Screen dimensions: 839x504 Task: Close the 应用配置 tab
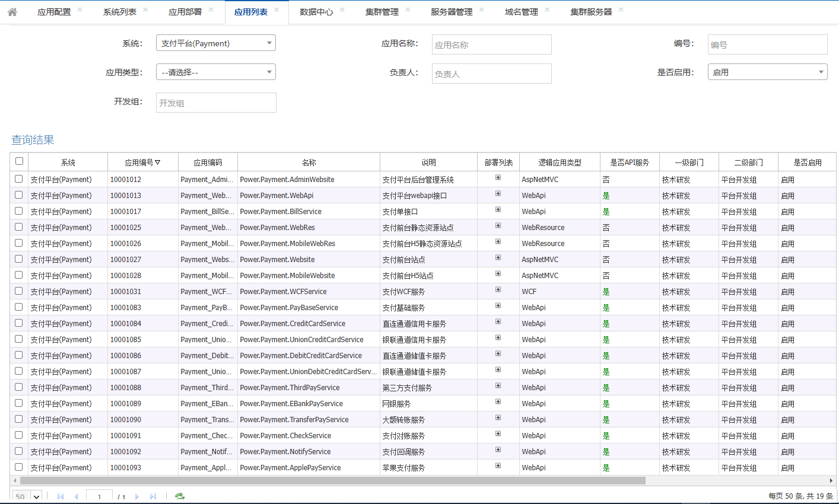(x=80, y=9)
